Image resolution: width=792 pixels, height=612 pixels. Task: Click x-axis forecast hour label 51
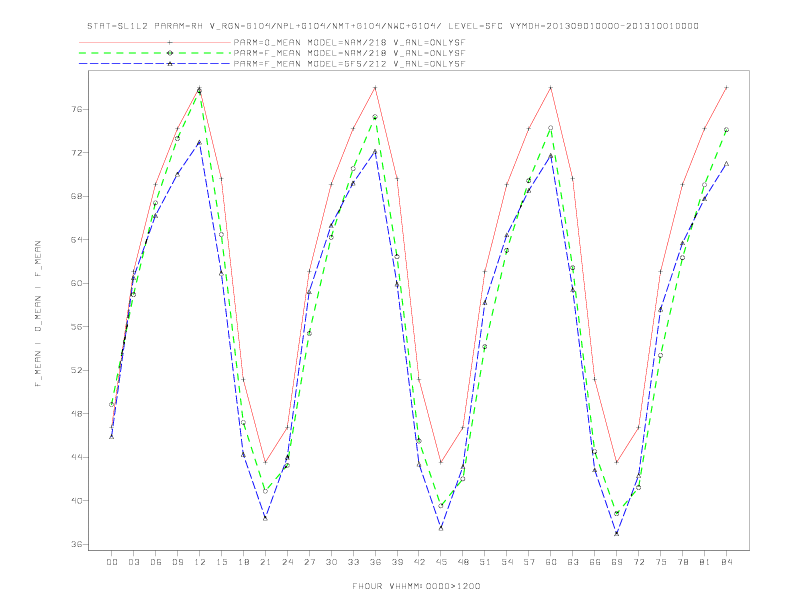click(485, 562)
